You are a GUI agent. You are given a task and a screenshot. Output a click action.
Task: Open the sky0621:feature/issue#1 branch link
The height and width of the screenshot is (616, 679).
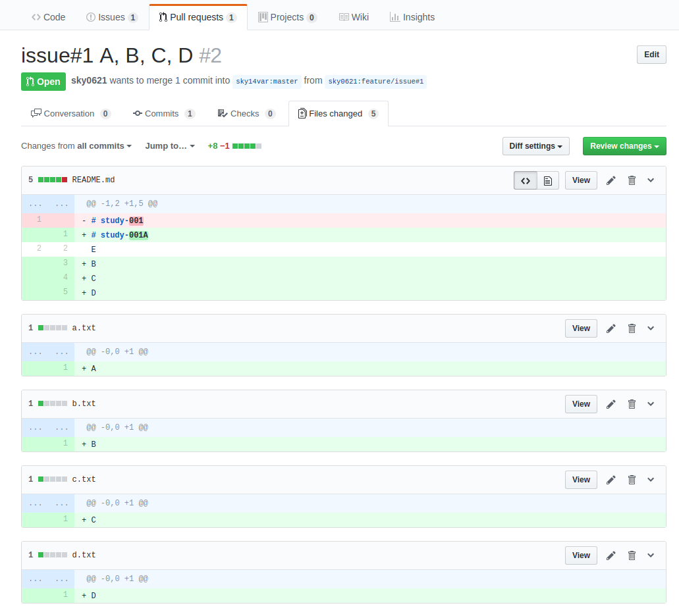tap(375, 82)
